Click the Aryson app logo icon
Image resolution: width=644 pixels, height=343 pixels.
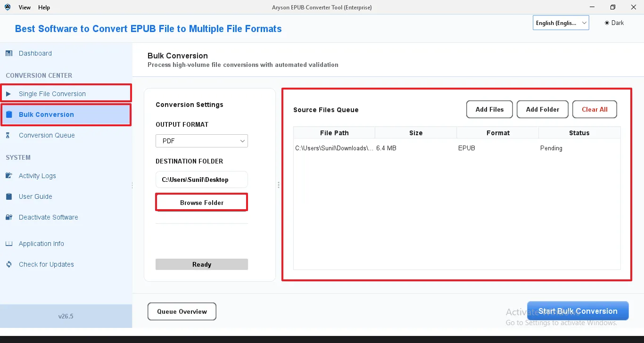click(x=8, y=7)
